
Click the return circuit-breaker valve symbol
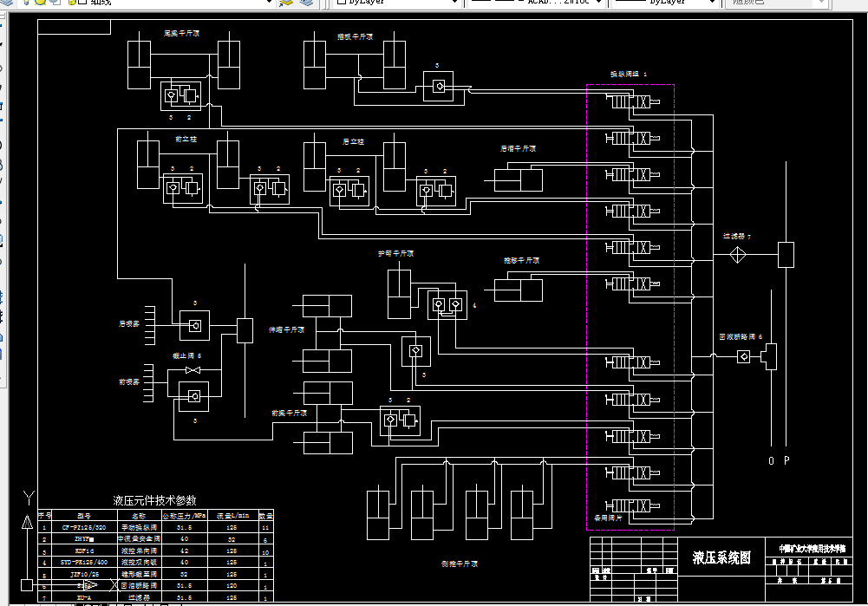point(744,357)
